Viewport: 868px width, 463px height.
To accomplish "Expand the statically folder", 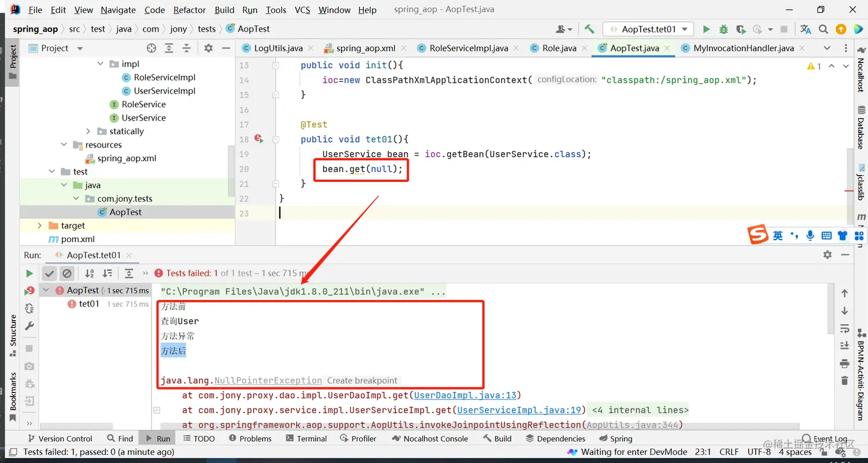I will (x=88, y=131).
